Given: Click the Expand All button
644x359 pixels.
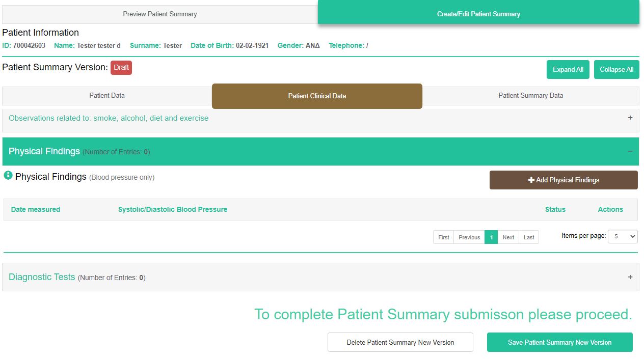Looking at the screenshot, I should pos(568,70).
